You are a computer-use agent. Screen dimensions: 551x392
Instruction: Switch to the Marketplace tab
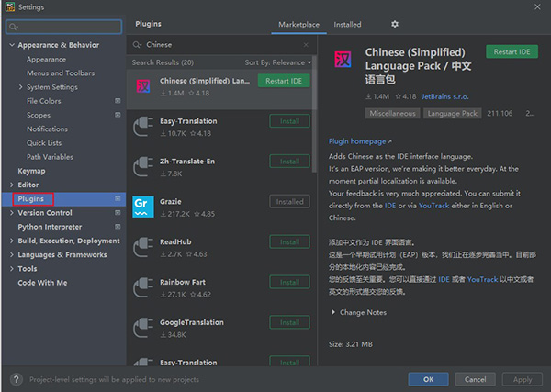(x=298, y=25)
